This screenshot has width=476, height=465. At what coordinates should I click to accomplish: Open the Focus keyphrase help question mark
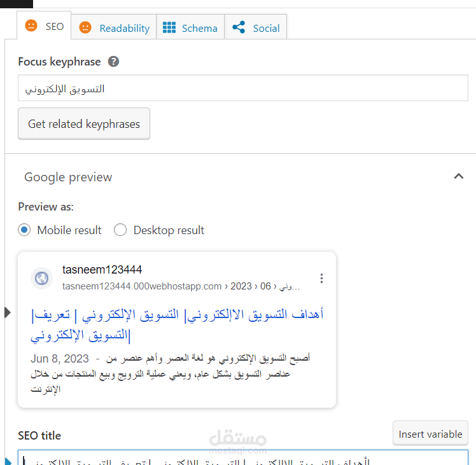(x=113, y=62)
